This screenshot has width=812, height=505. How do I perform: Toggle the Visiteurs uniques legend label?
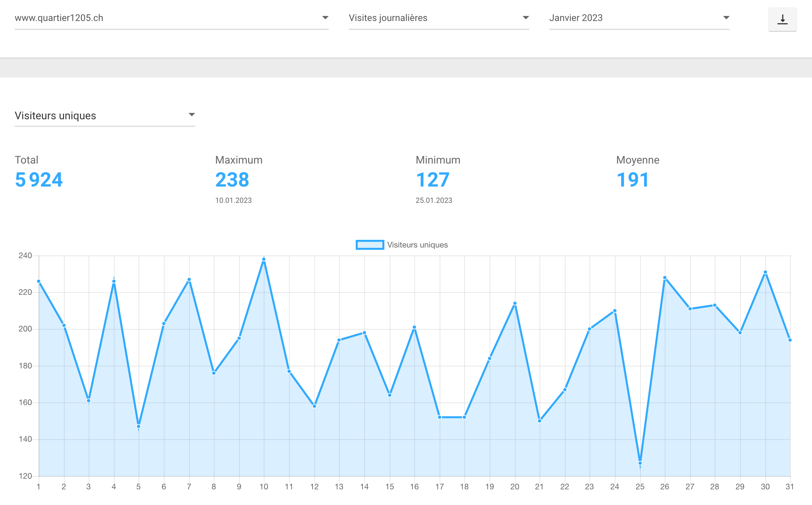click(417, 245)
